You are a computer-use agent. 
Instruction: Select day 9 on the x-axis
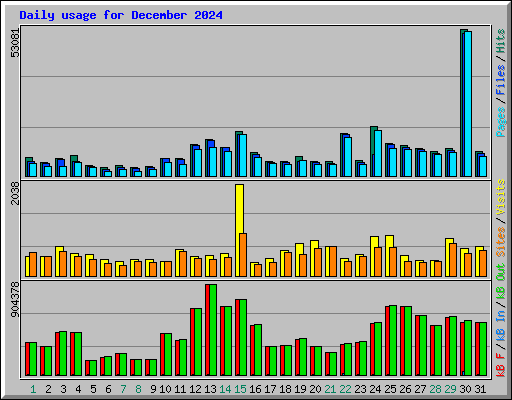pos(153,389)
